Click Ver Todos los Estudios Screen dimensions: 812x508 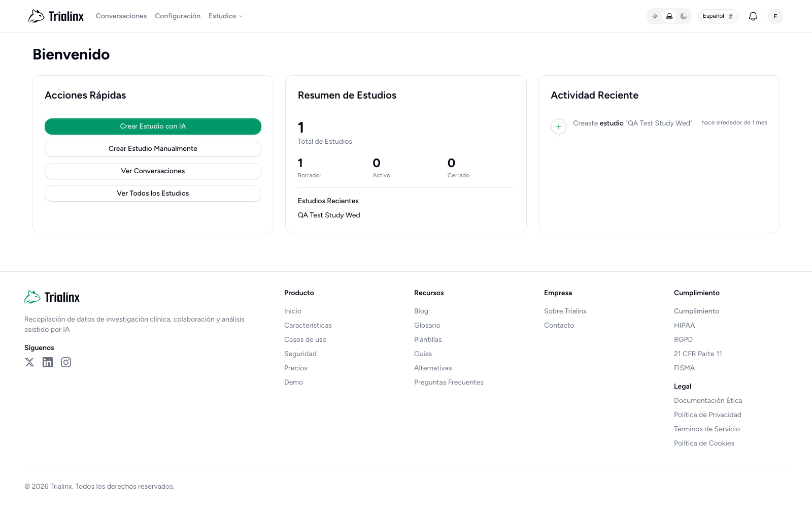point(153,194)
